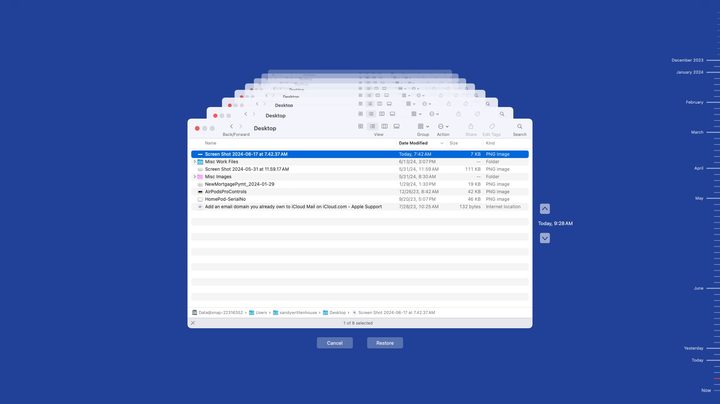
Task: Go to the previous backup with up arrow
Action: point(545,208)
